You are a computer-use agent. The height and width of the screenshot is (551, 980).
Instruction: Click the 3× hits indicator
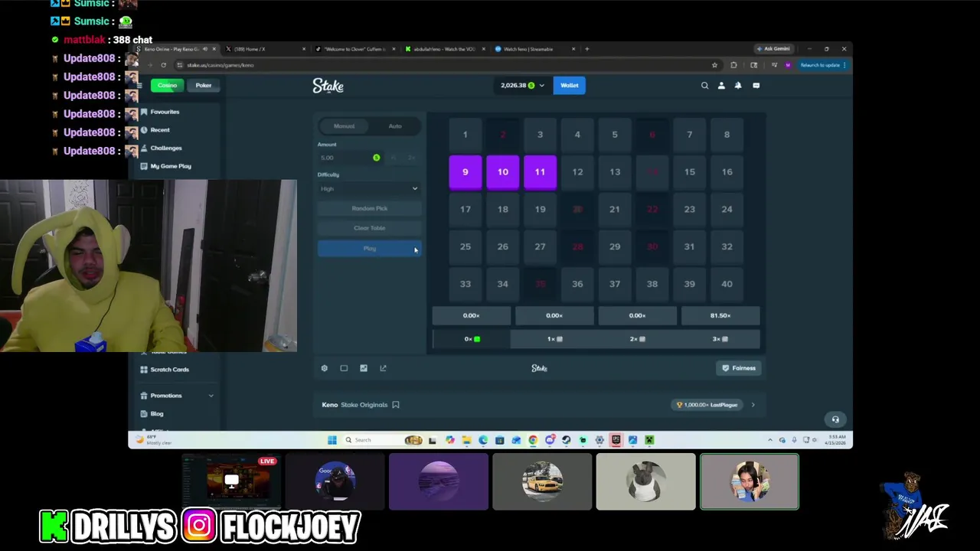[720, 339]
